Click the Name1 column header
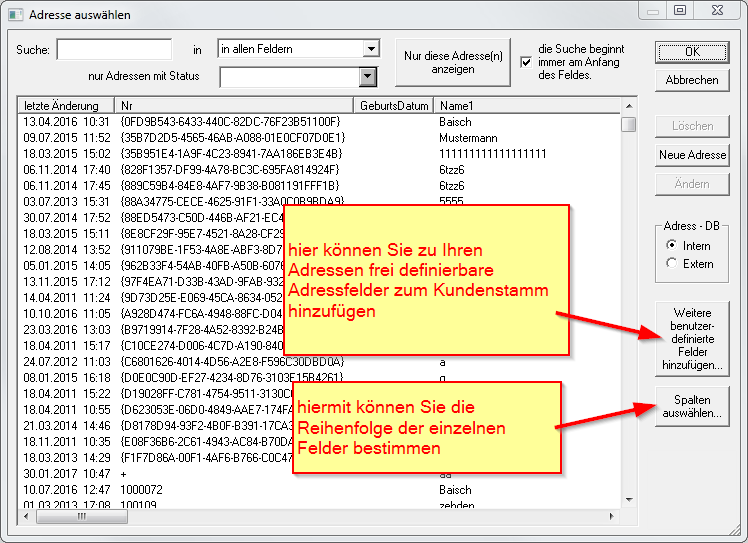Image resolution: width=748 pixels, height=543 pixels. [x=526, y=105]
